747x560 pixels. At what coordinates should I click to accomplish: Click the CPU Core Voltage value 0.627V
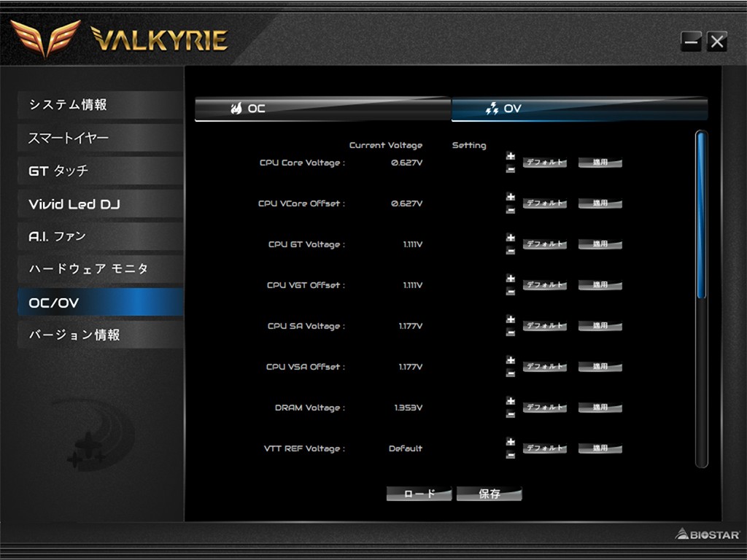[x=406, y=163]
